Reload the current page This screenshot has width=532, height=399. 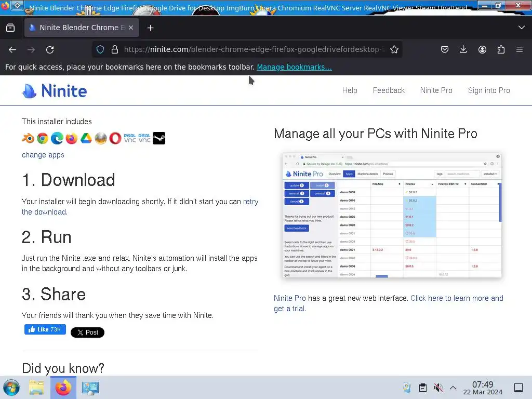click(x=50, y=50)
